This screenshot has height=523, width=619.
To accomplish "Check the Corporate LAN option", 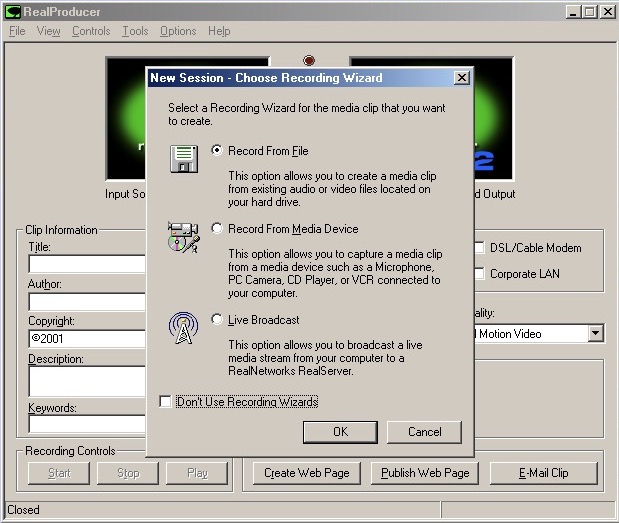I will tap(480, 274).
